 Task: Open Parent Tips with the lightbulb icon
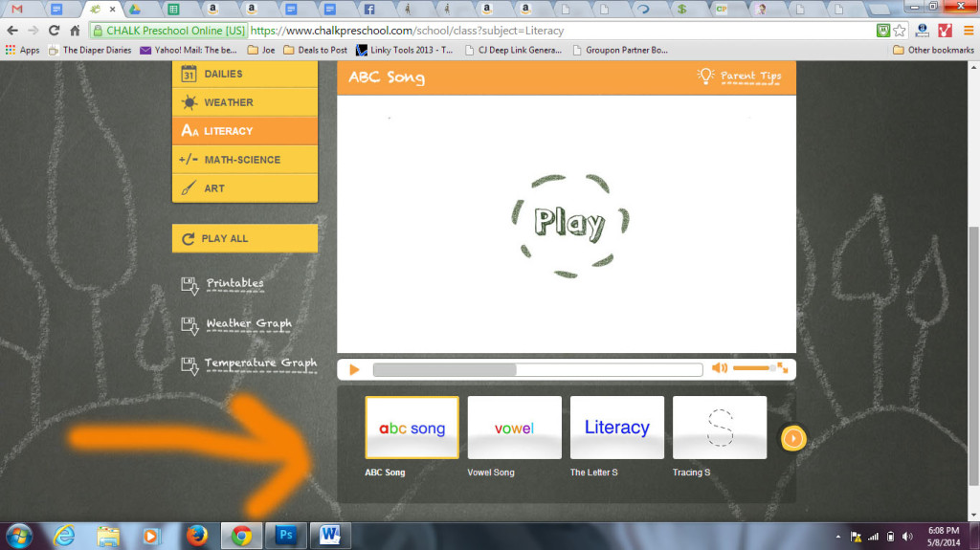click(x=739, y=76)
